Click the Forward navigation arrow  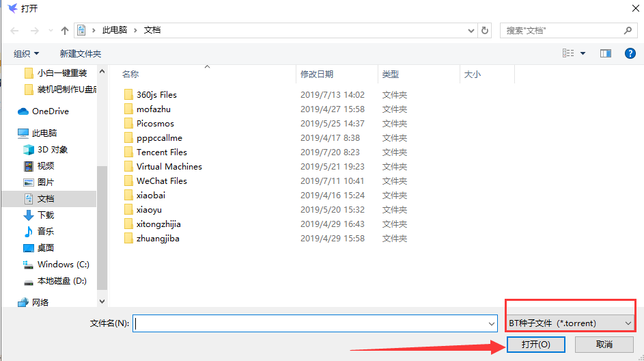(x=35, y=31)
